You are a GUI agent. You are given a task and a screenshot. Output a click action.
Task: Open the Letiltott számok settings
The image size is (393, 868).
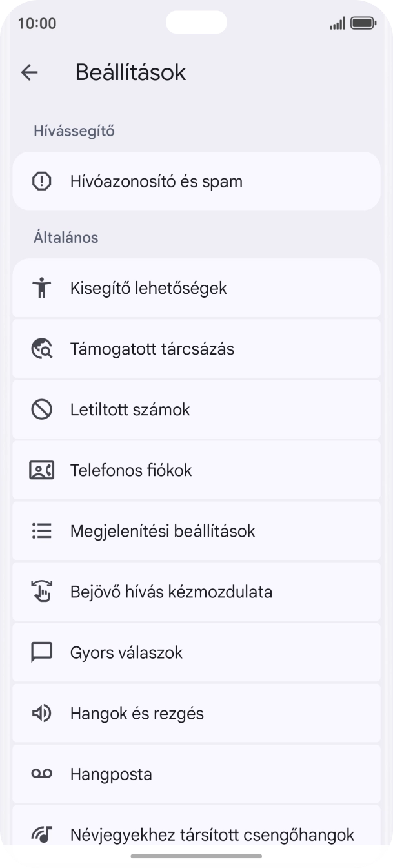196,409
